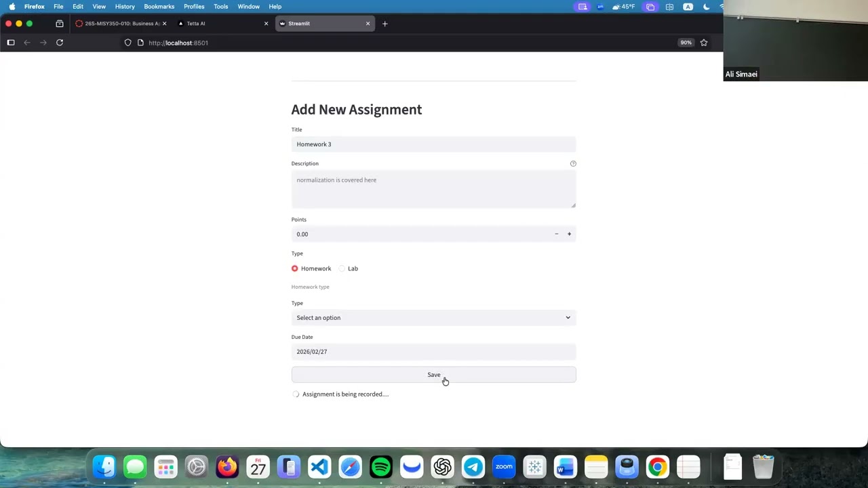Open the homework Type 'Select an option' dropdown
Image resolution: width=868 pixels, height=488 pixels.
coord(434,318)
